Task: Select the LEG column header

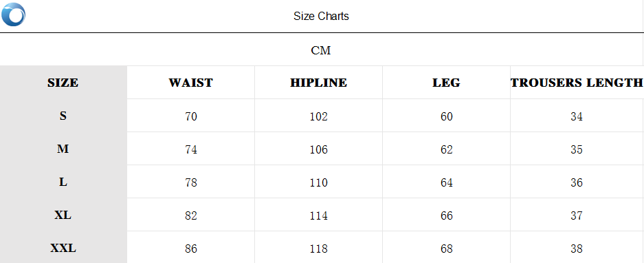Action: click(x=447, y=83)
